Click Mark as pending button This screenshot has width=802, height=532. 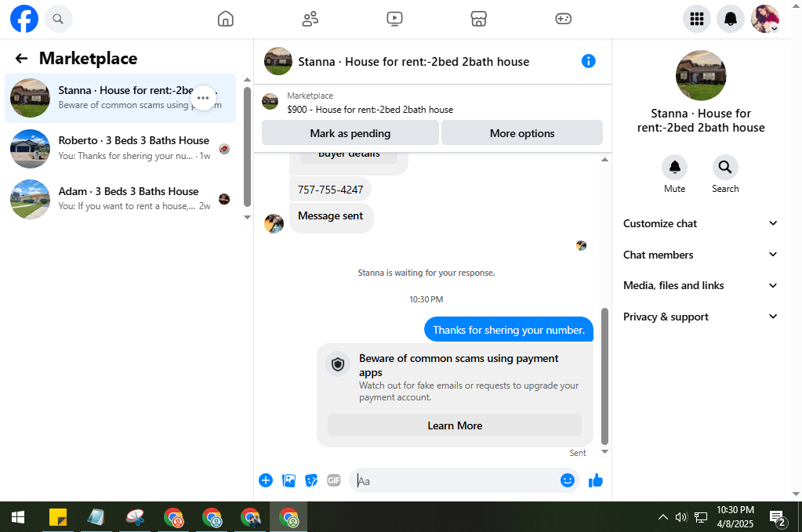pos(350,133)
